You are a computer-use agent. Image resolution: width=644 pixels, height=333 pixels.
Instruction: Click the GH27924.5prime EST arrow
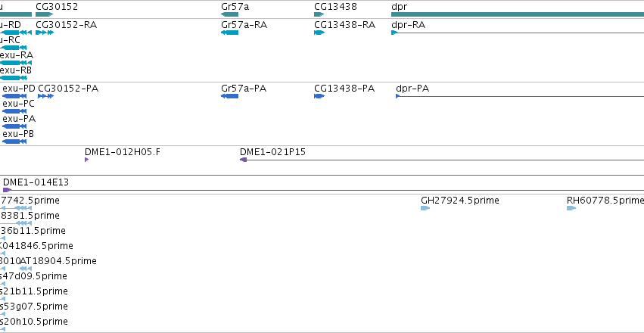(x=425, y=208)
